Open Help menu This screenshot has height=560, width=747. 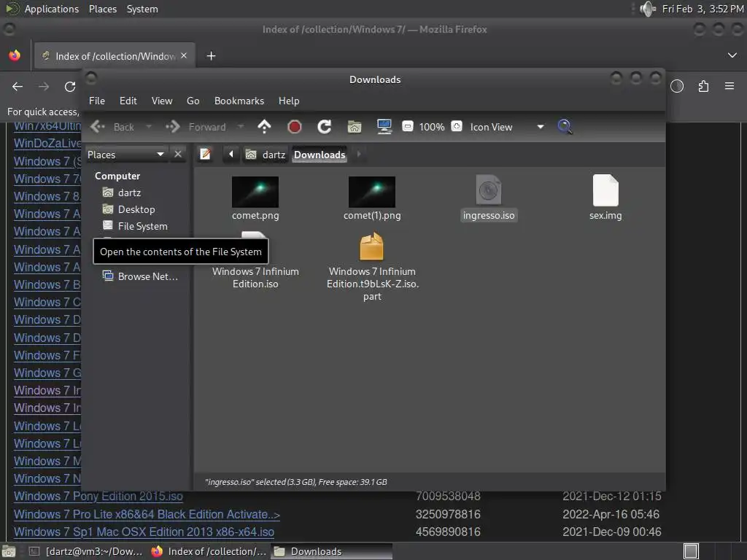click(x=289, y=101)
